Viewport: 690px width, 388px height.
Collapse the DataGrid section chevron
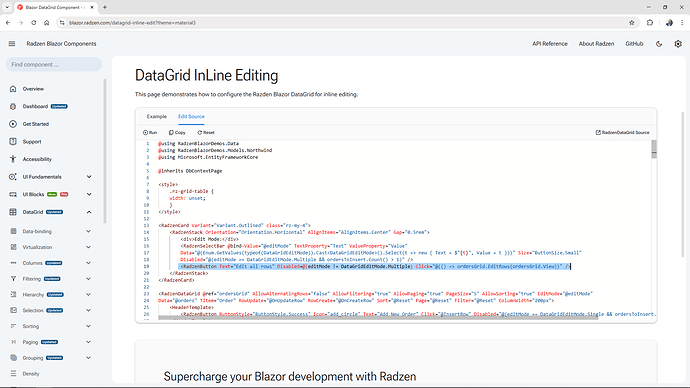pyautogui.click(x=89, y=212)
